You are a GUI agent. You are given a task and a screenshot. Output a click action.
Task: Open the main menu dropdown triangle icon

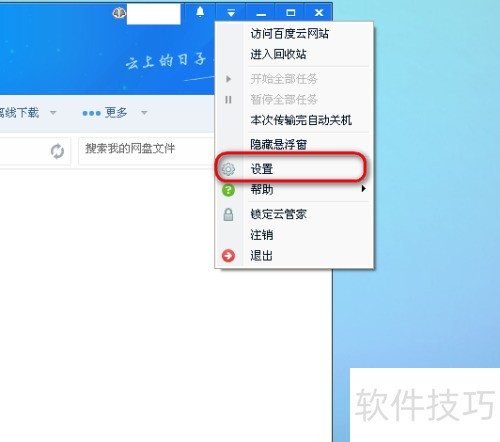[x=231, y=13]
